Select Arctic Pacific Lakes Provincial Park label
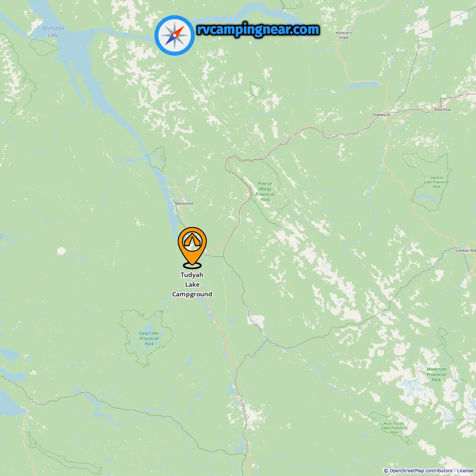This screenshot has height=476, width=476. (394, 428)
